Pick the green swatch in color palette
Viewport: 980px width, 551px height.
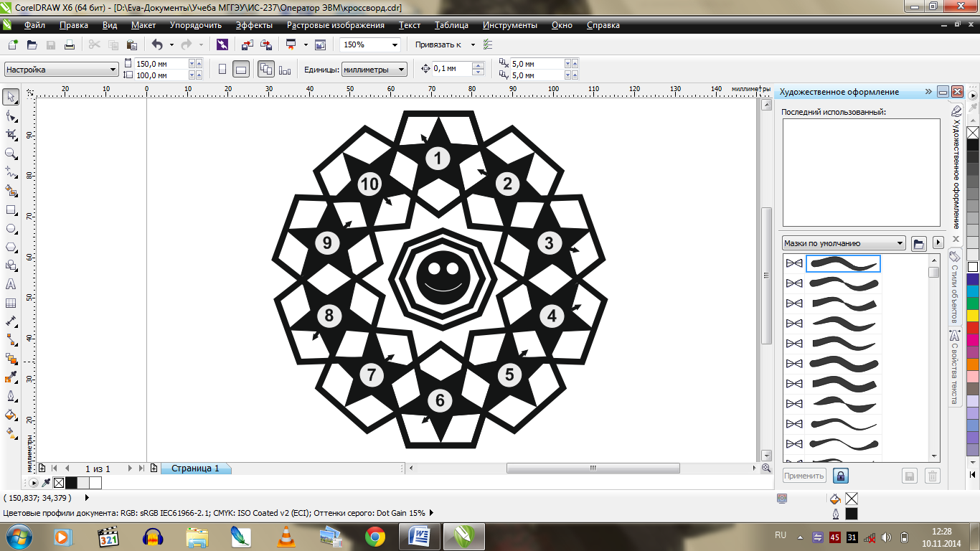click(x=973, y=303)
